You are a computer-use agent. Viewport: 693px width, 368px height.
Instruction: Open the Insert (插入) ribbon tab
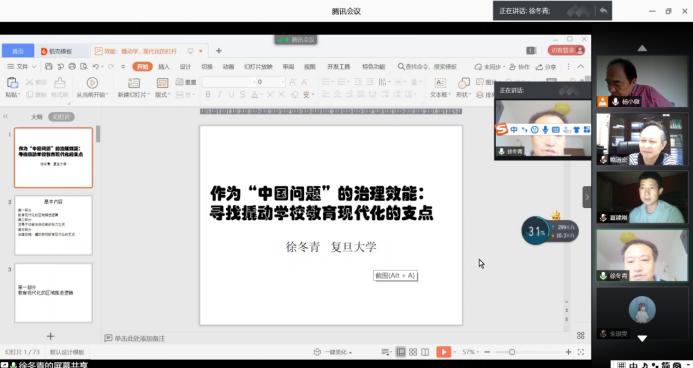tap(164, 67)
